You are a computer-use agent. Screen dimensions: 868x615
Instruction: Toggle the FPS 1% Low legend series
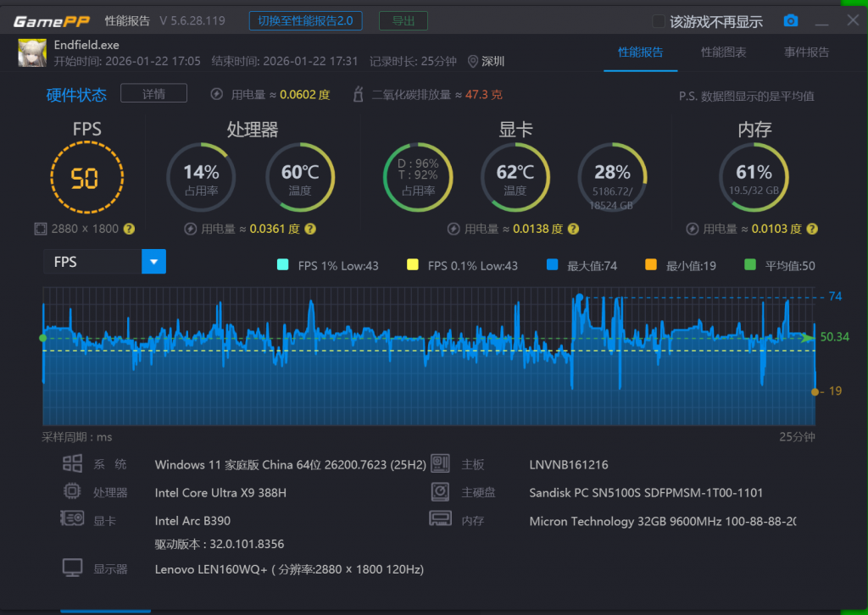click(x=283, y=265)
